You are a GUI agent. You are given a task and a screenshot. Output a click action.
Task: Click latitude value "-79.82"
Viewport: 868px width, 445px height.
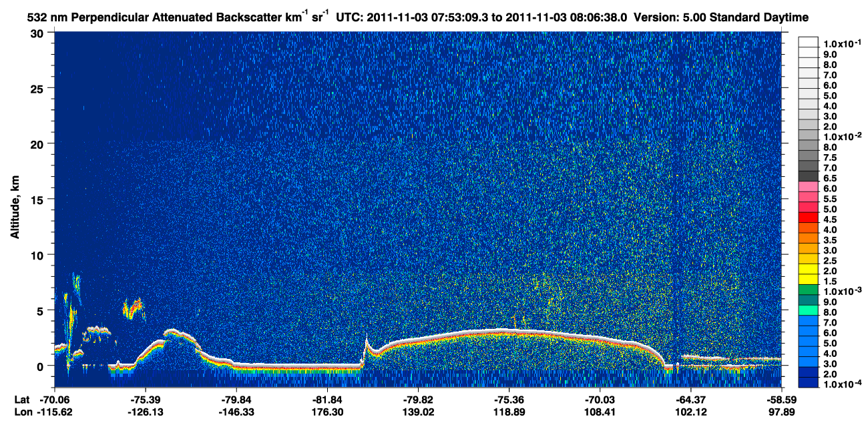point(419,400)
